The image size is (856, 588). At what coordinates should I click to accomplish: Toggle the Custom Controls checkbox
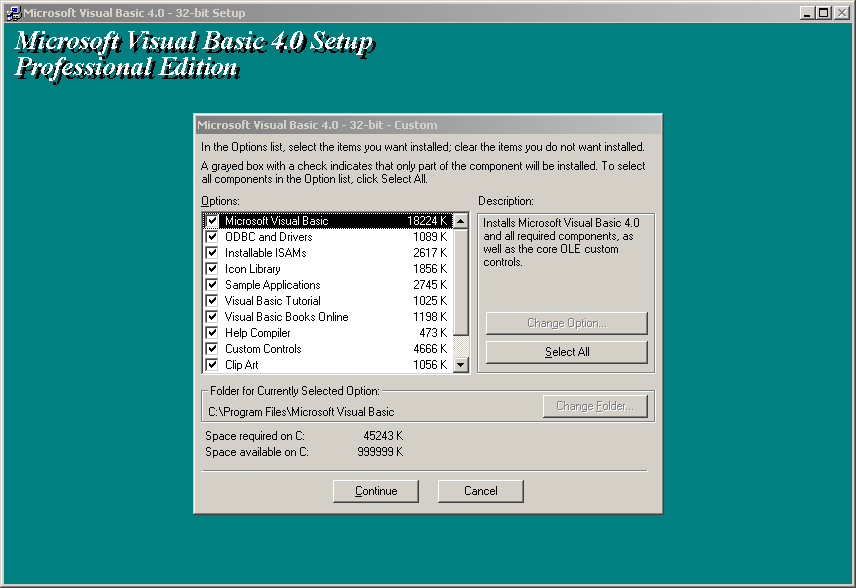coord(212,348)
